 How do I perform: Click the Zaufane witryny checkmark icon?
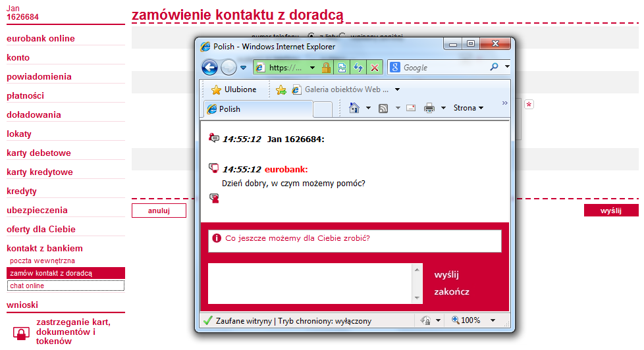[208, 320]
